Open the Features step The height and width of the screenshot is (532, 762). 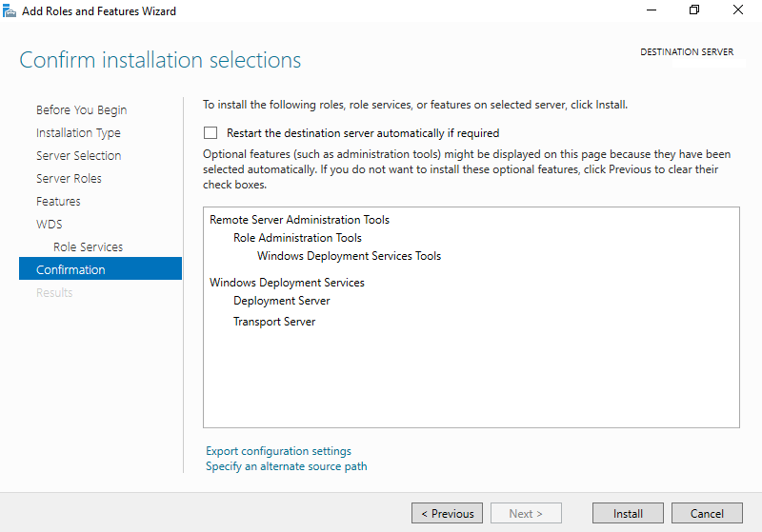coord(58,202)
